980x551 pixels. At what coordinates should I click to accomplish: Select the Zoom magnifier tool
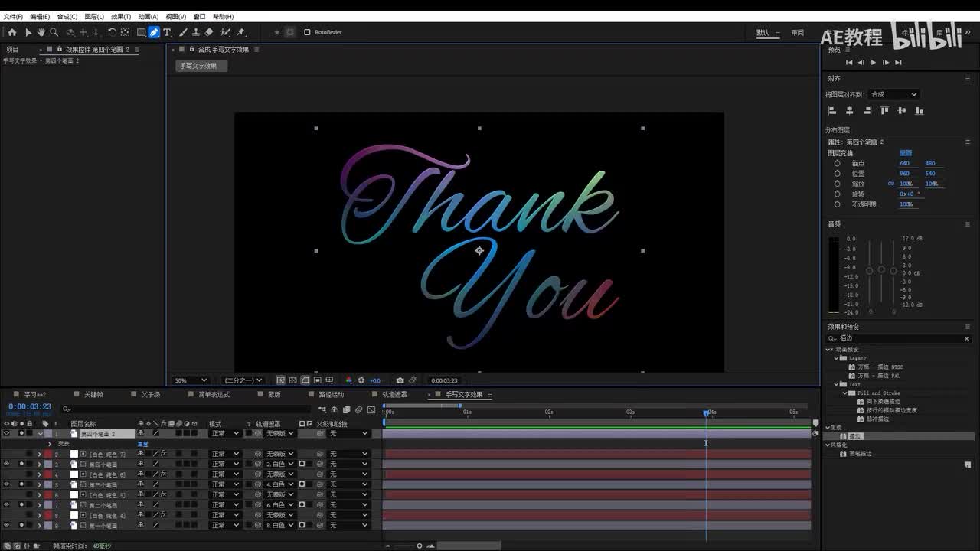coord(54,32)
